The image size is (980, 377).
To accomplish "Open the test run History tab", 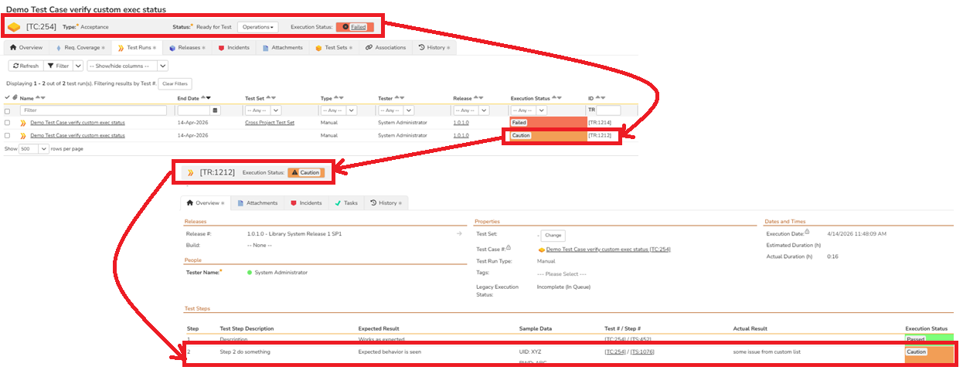I will 386,203.
